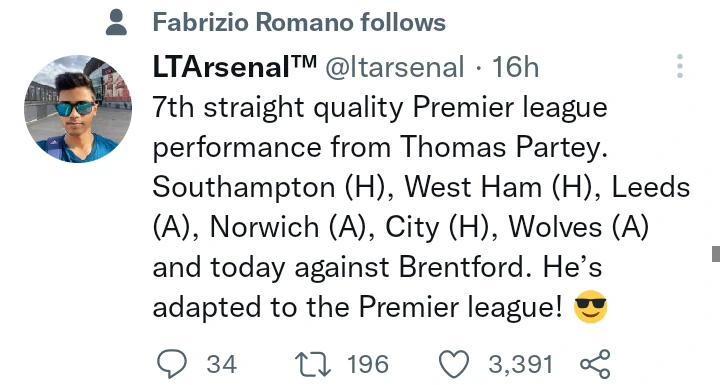Viewport: 720px width, 385px height.
Task: Click the 16h timestamp
Action: [515, 67]
